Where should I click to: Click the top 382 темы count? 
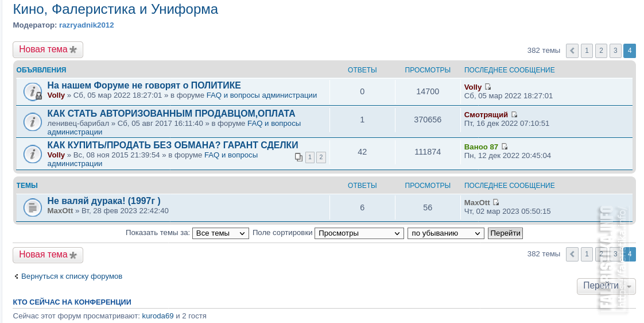click(544, 51)
